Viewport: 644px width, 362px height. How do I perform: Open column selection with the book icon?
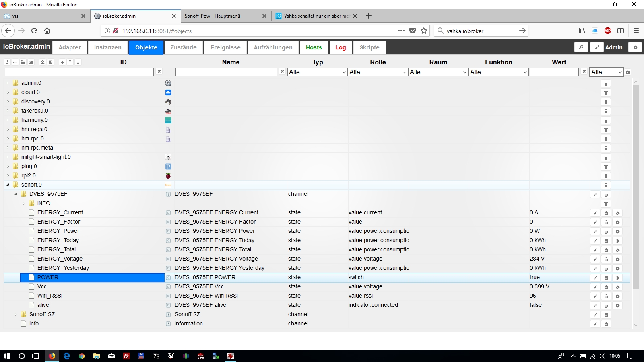point(51,62)
